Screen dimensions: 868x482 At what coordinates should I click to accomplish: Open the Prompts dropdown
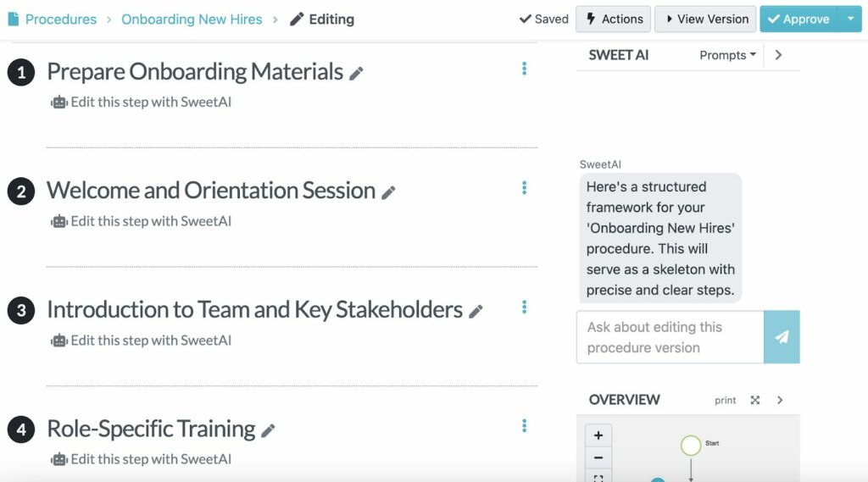pyautogui.click(x=727, y=55)
